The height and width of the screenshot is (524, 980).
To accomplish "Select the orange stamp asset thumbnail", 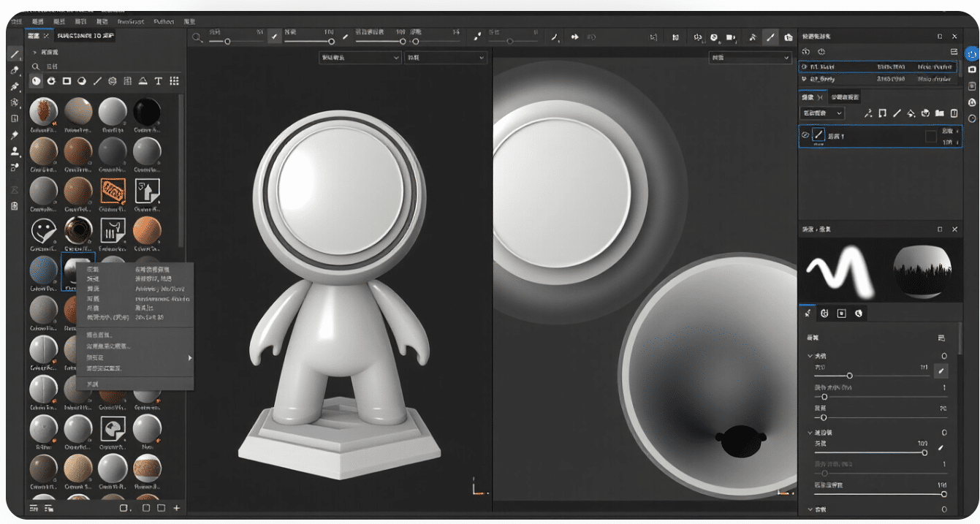I will coord(113,191).
